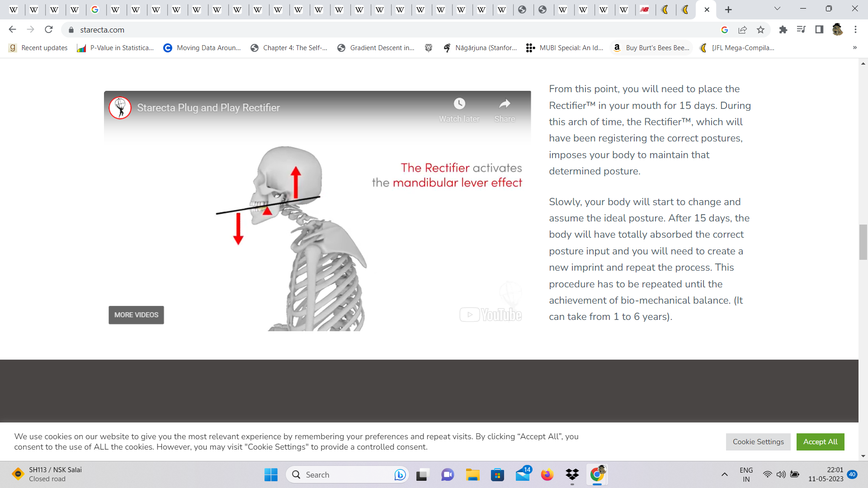Click the icon-only bookmark after Gradient Descent
The height and width of the screenshot is (488, 868).
(429, 48)
